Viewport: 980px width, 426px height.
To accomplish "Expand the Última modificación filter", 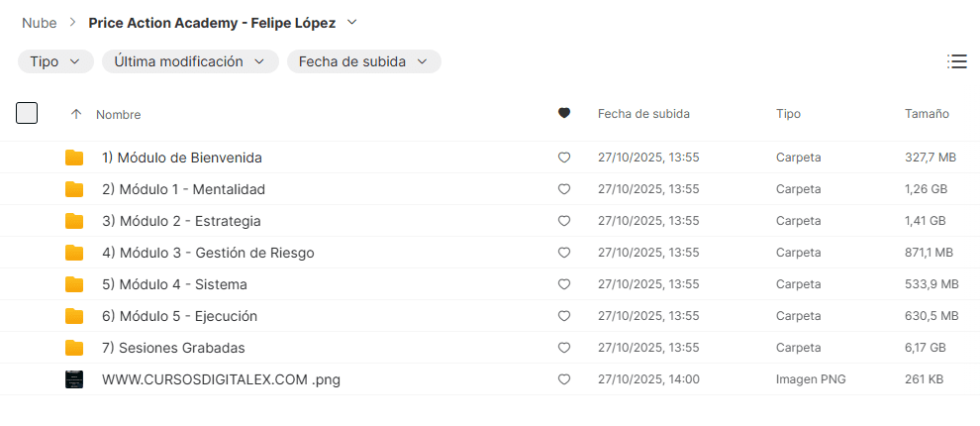I will point(190,61).
